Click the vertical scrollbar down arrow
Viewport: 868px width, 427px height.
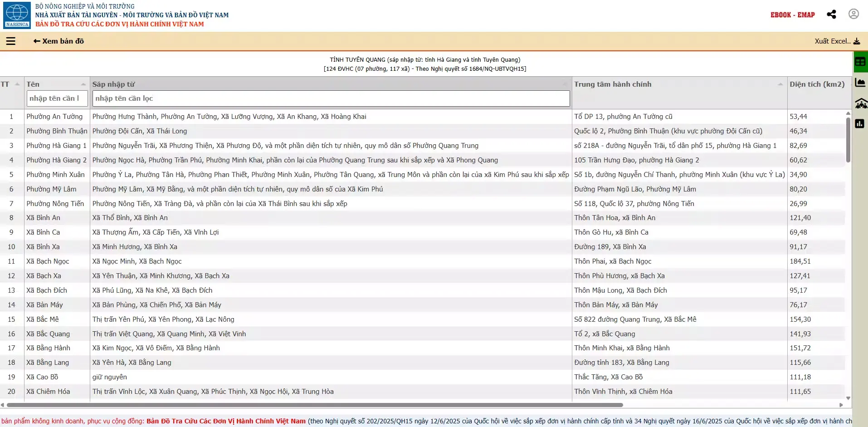coord(848,398)
